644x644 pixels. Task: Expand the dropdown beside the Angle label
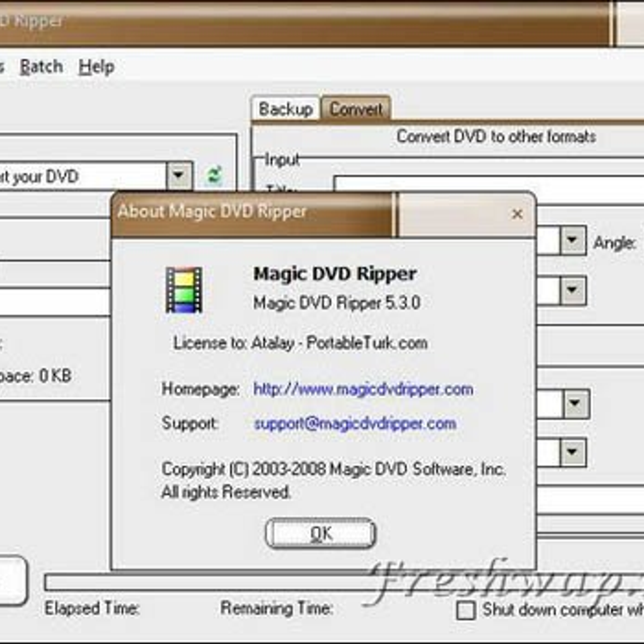point(573,240)
